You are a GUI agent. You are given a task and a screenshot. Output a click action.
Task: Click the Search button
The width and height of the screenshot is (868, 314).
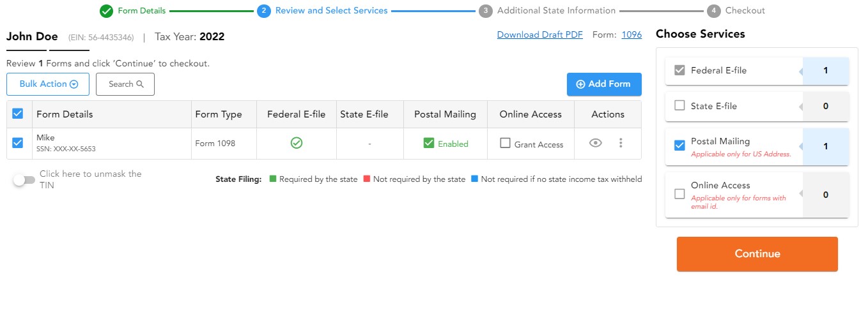click(x=125, y=84)
